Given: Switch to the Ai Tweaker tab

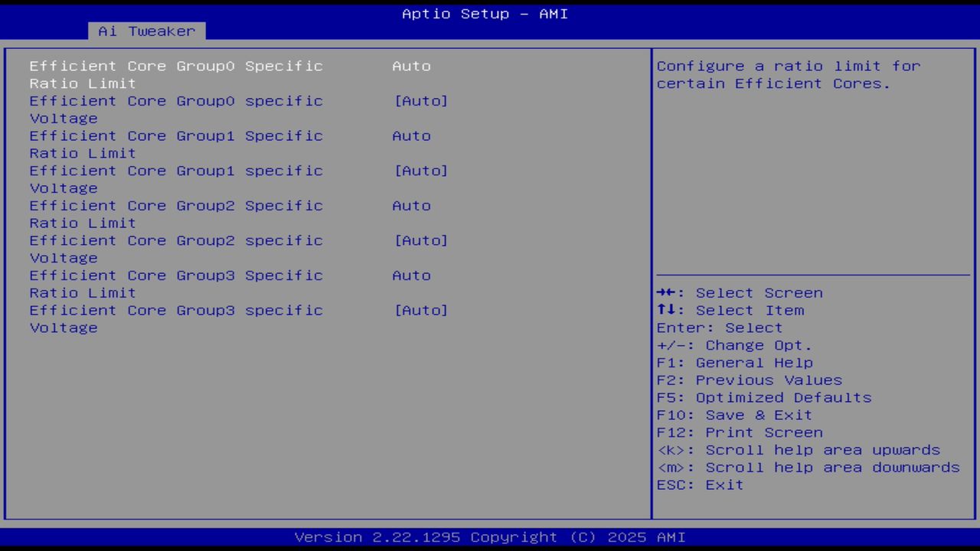Looking at the screenshot, I should pos(145,31).
